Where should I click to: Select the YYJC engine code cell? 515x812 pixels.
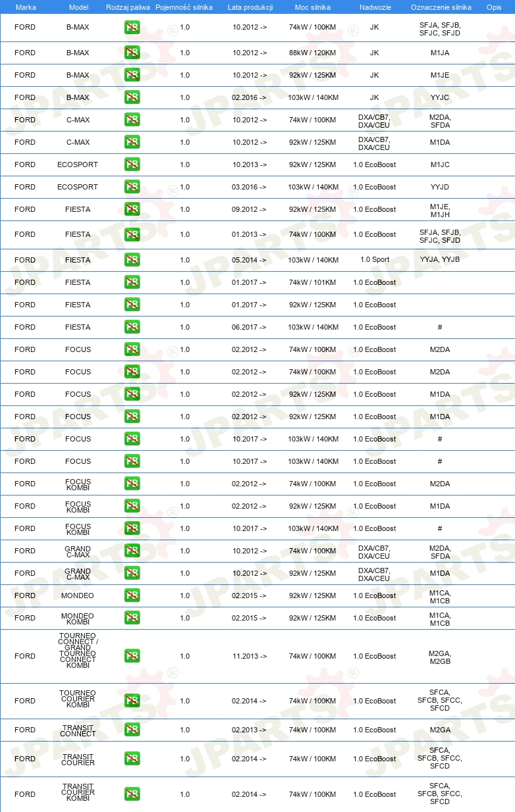(440, 97)
